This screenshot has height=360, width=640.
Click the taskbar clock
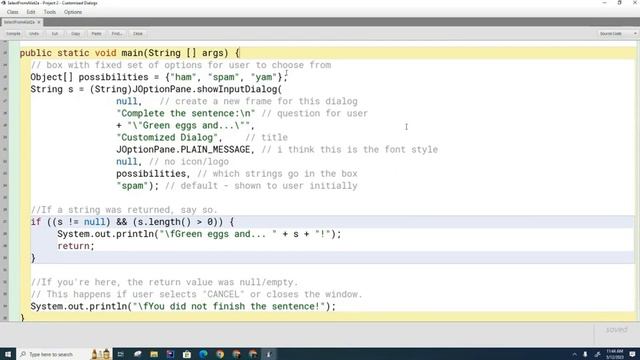614,354
